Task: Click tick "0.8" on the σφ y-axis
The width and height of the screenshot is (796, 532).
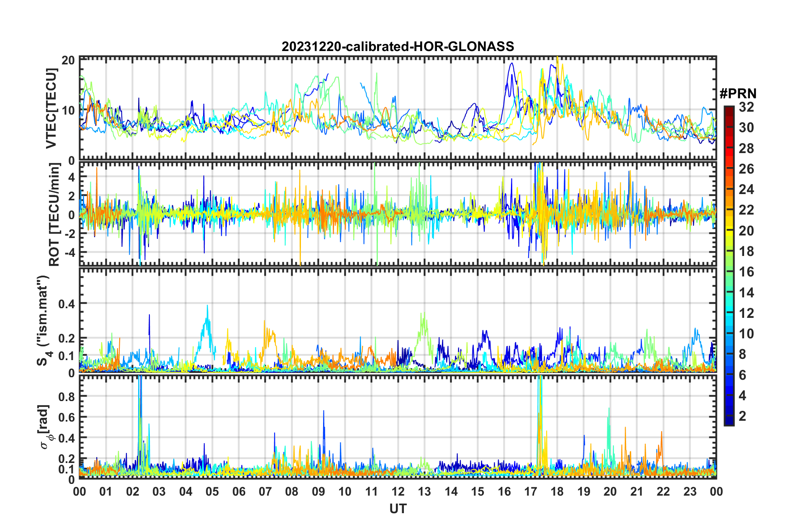Action: pos(67,396)
